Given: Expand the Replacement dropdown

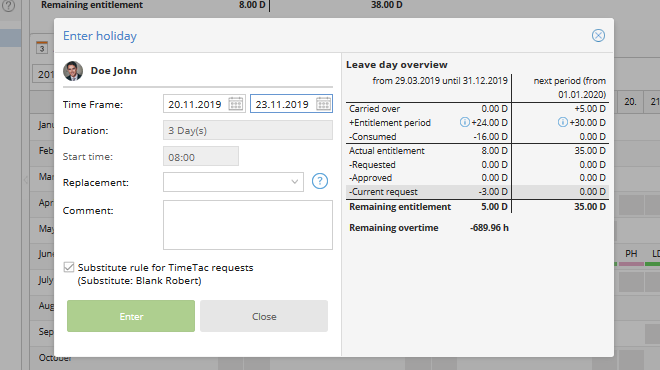Looking at the screenshot, I should [295, 182].
